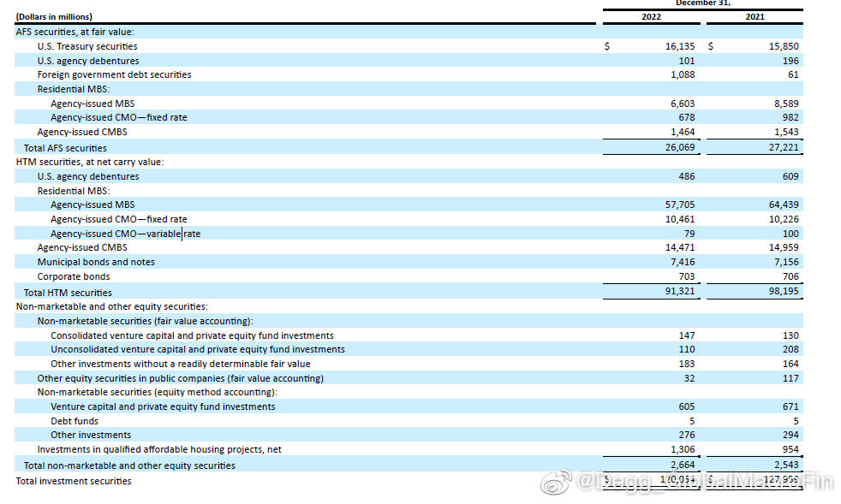Select value 10,461 for HTM CMO fixed rate

pyautogui.click(x=679, y=219)
